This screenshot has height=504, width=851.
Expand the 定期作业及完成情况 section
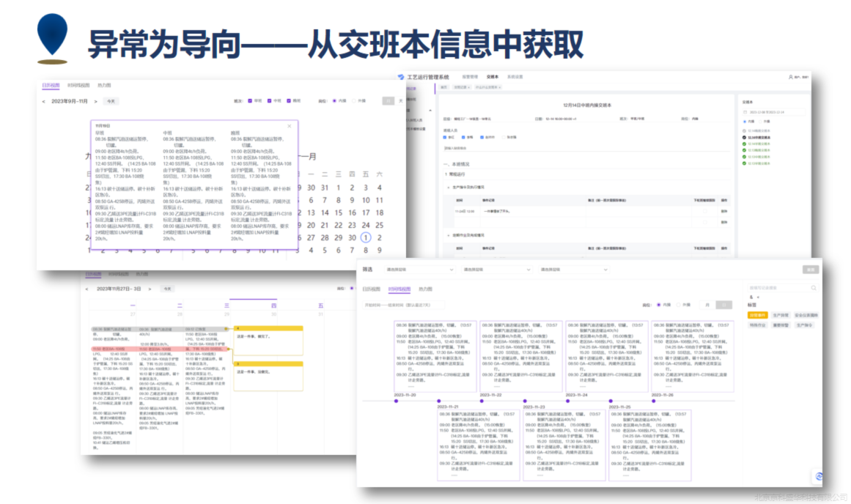click(x=449, y=235)
